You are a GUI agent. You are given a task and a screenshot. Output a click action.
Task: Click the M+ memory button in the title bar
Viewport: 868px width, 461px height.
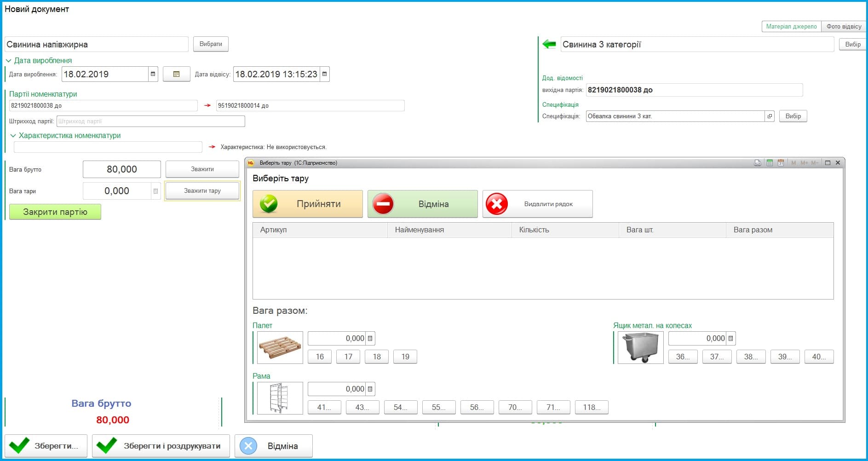(x=804, y=163)
